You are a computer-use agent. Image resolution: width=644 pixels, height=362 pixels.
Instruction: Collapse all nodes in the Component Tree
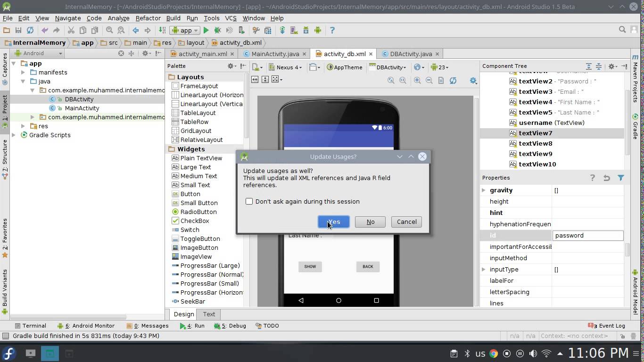(x=599, y=66)
